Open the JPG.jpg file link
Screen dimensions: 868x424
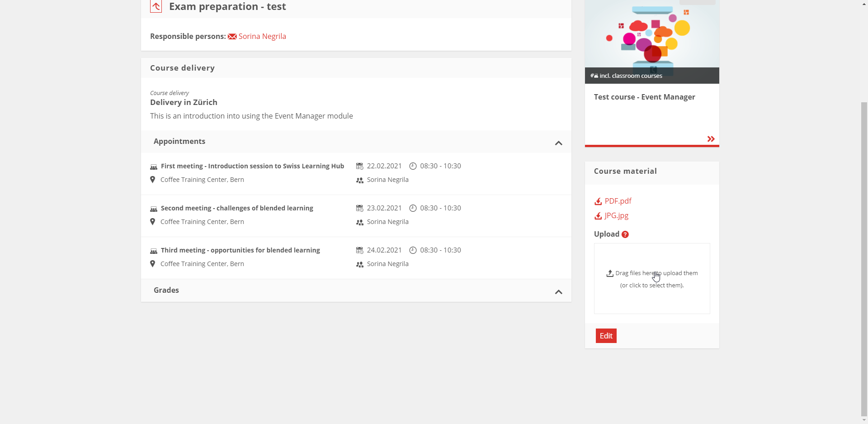click(617, 215)
